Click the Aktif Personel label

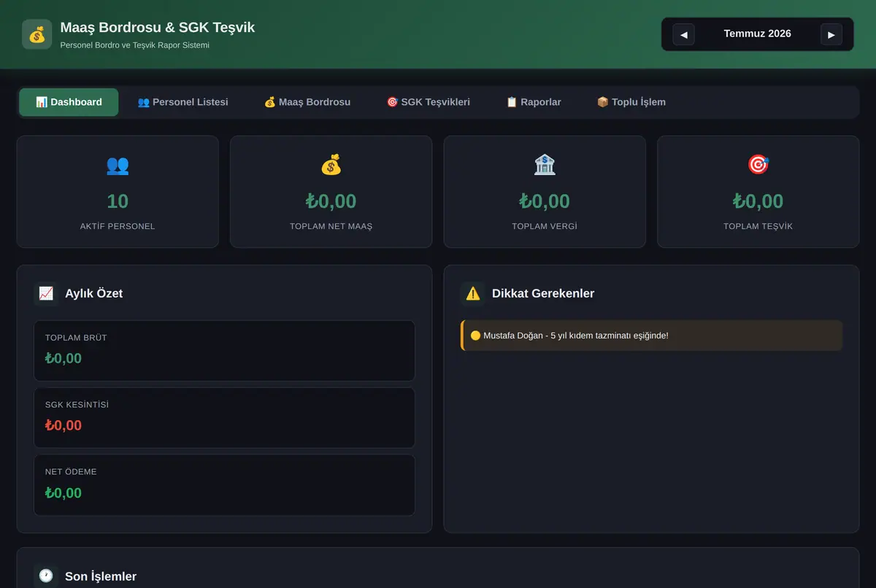click(118, 226)
